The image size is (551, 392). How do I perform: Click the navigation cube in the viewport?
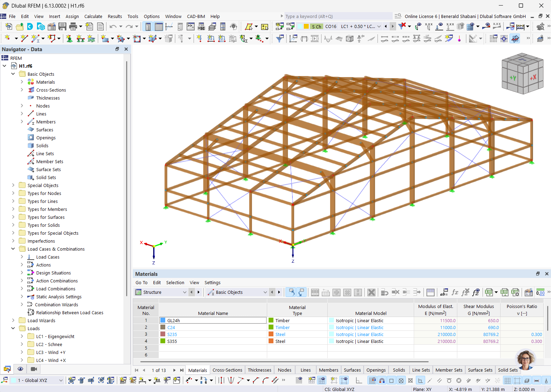pyautogui.click(x=522, y=74)
